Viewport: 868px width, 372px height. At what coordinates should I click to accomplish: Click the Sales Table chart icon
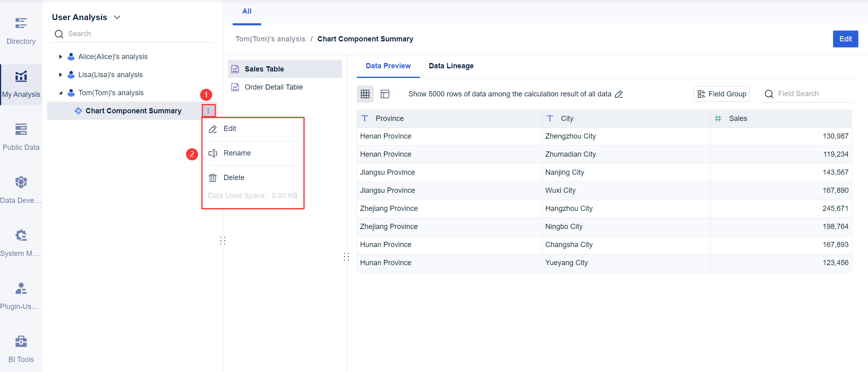click(235, 69)
